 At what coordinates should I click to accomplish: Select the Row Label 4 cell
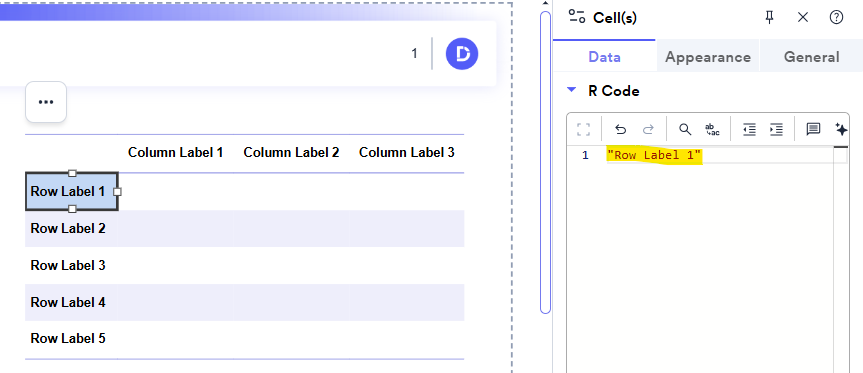coord(72,302)
